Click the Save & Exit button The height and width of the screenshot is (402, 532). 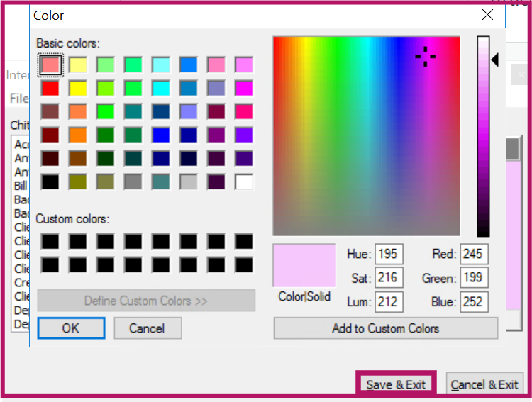(396, 384)
